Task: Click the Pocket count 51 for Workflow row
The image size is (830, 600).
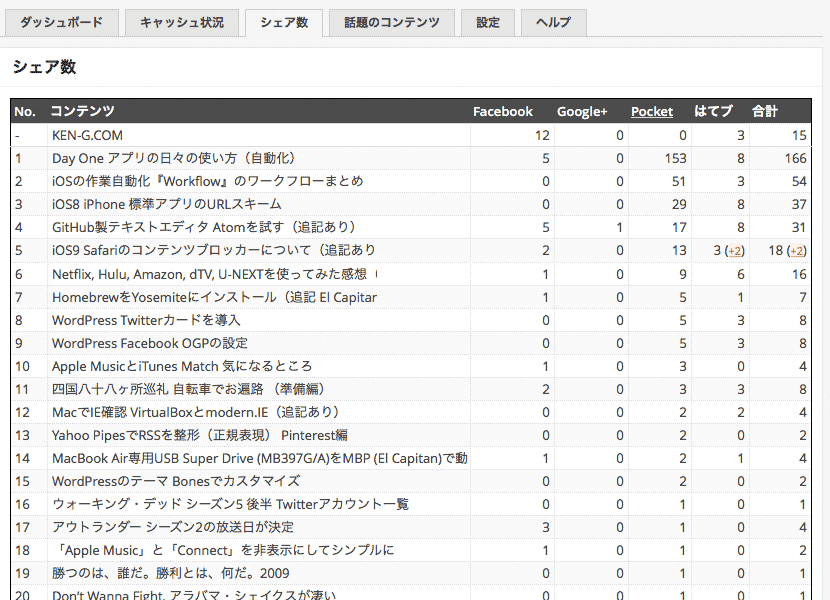Action: point(679,181)
